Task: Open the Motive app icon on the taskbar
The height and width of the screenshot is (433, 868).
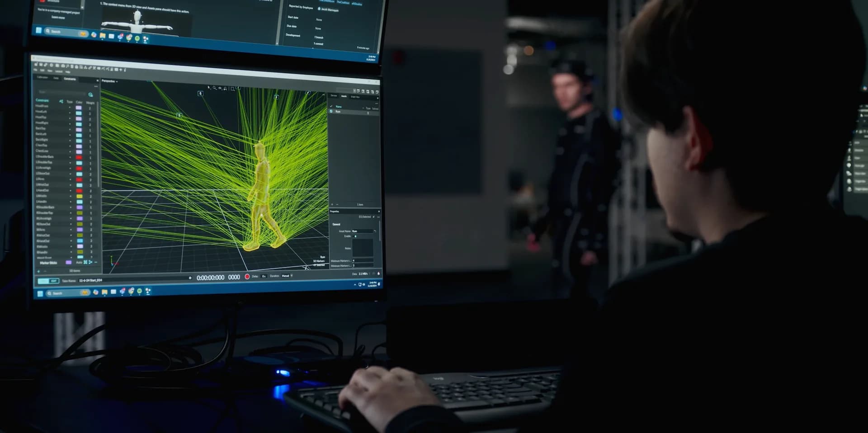Action: [148, 291]
